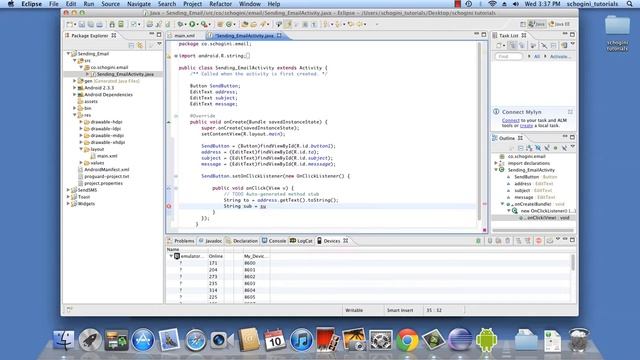Open the Android icon in the Dock
The image size is (640, 360).
(486, 340)
